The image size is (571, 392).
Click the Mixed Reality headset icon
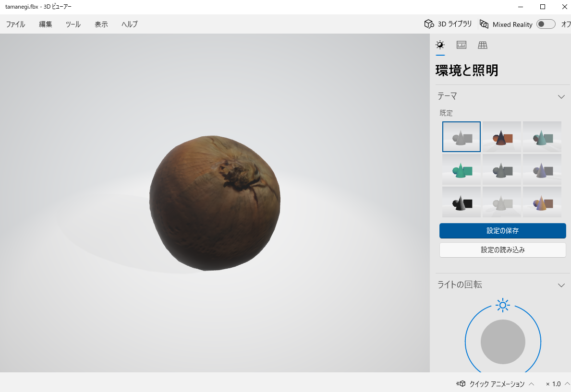coord(485,24)
